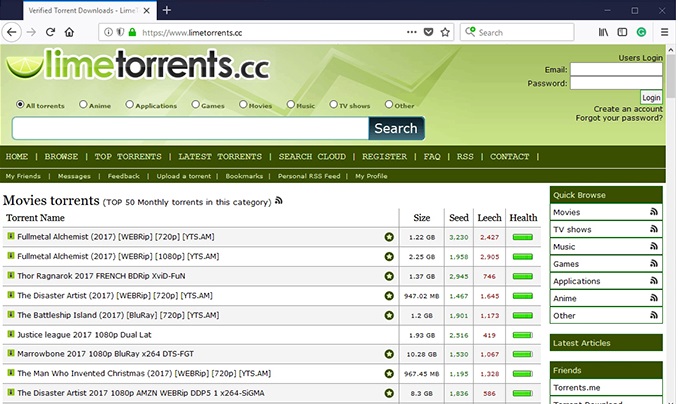The image size is (678, 404).
Task: Click download icon beside The Battleship Island
Action: (11, 314)
